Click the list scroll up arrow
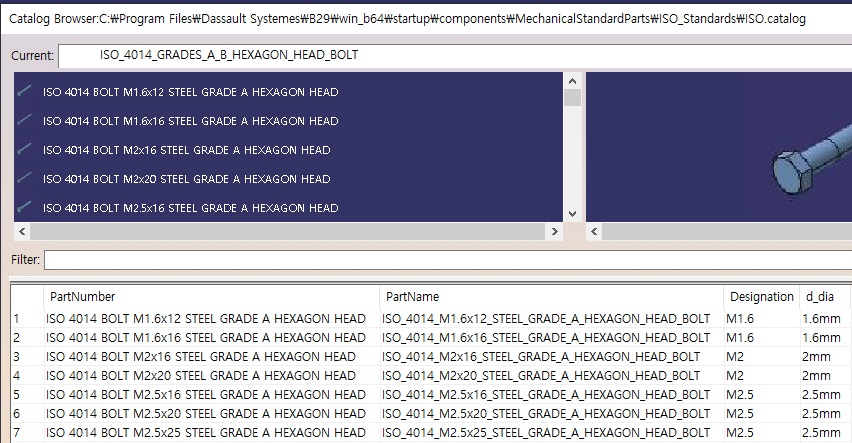Viewport: 852px width, 443px height. pyautogui.click(x=572, y=81)
